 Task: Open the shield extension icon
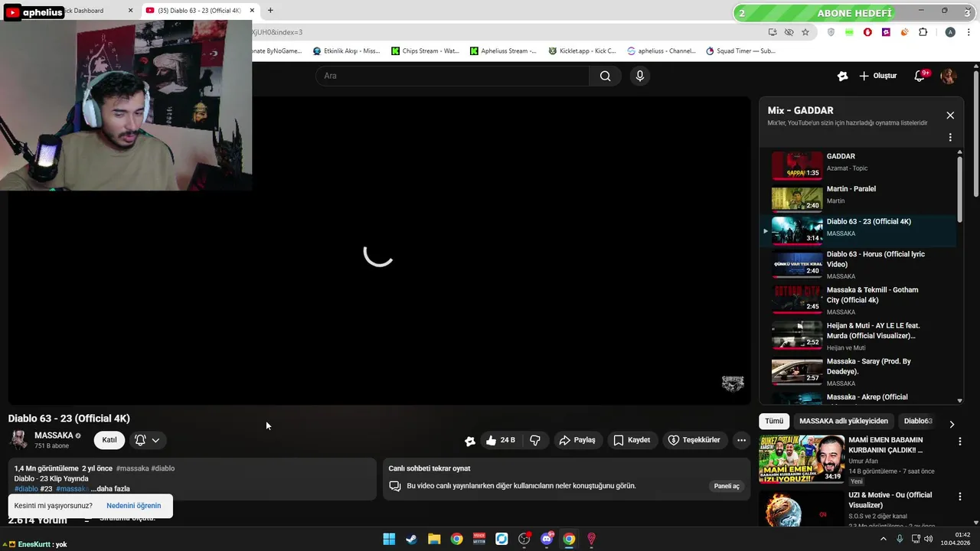831,32
